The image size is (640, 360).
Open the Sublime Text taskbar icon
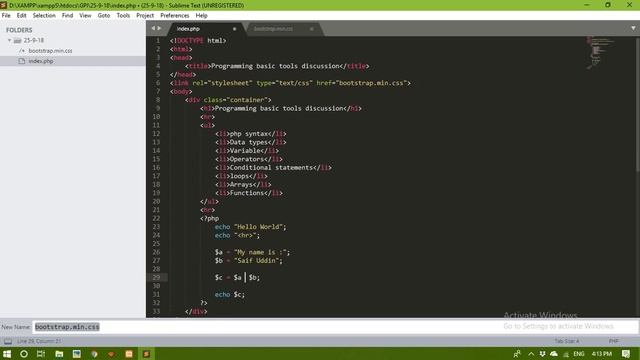tap(146, 353)
